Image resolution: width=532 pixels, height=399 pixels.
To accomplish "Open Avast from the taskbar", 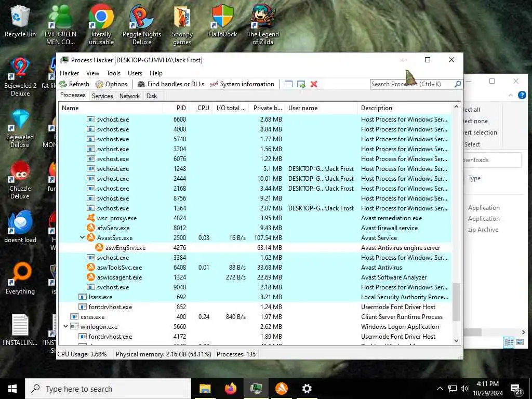I will [281, 389].
